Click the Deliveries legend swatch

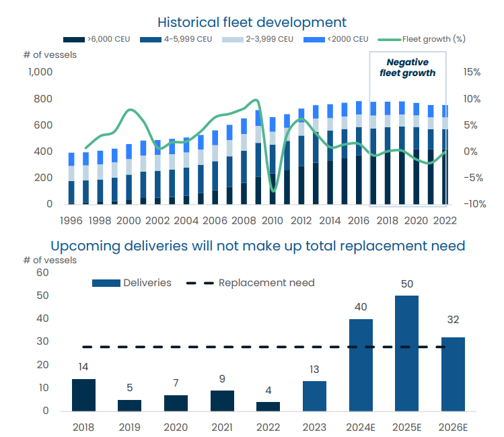(105, 283)
